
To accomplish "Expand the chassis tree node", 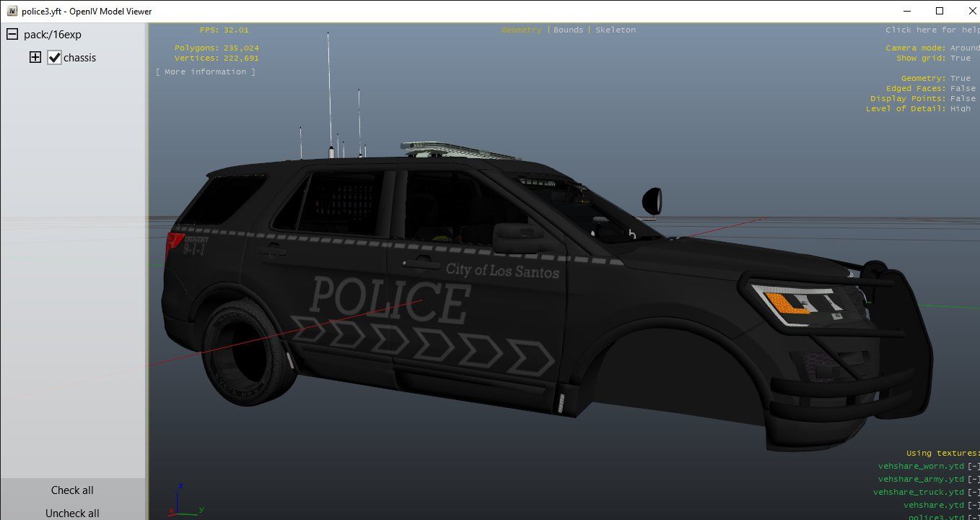I will coord(35,58).
